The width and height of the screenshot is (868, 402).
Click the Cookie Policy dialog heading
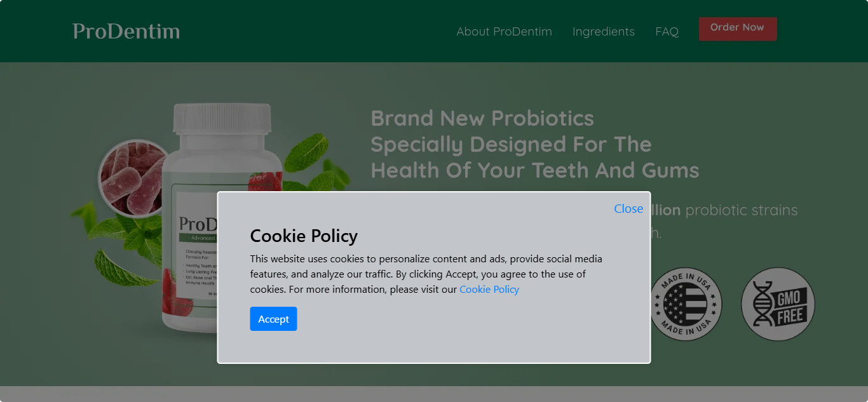point(304,236)
